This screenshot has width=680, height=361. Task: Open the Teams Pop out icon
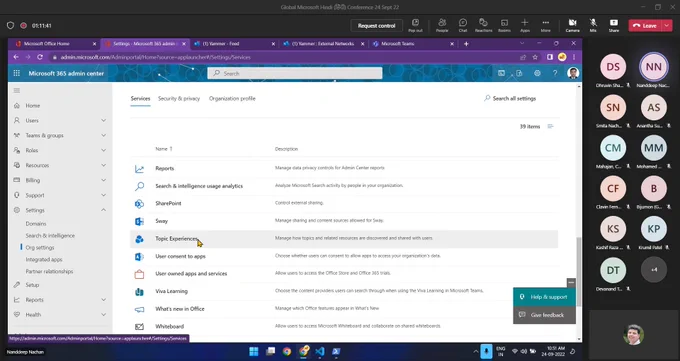(415, 25)
